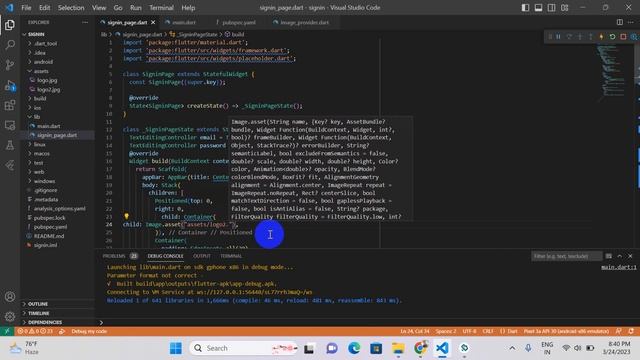The image size is (640, 360).
Task: Open the Terminal menu
Action: [x=161, y=7]
